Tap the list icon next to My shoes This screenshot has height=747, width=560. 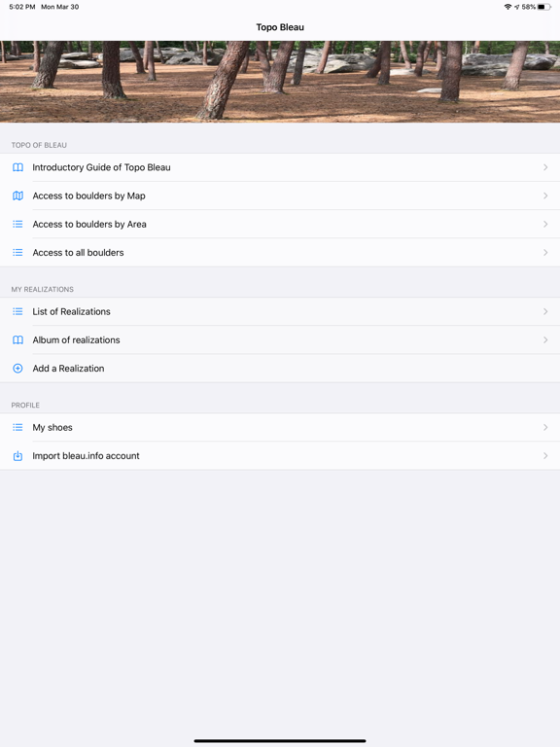[x=17, y=427]
